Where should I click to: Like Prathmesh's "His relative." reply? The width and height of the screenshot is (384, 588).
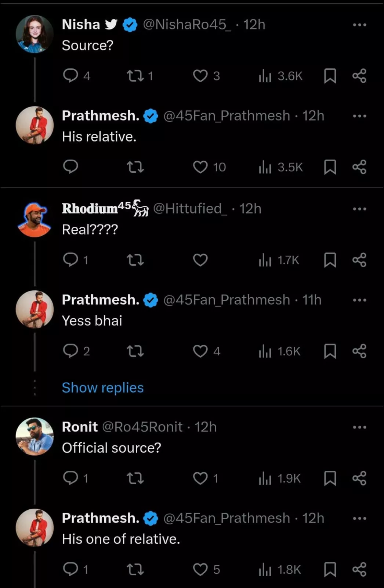pyautogui.click(x=200, y=167)
